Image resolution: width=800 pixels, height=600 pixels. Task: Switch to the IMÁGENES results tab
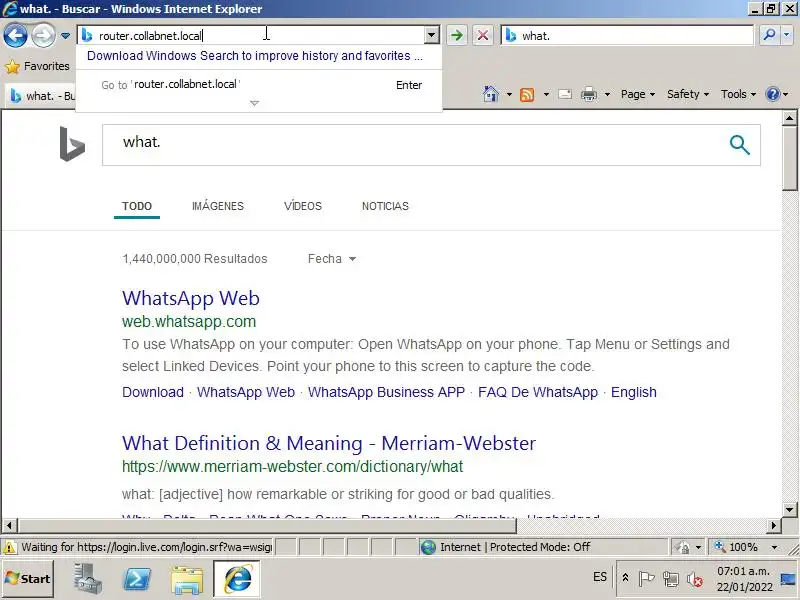(218, 206)
